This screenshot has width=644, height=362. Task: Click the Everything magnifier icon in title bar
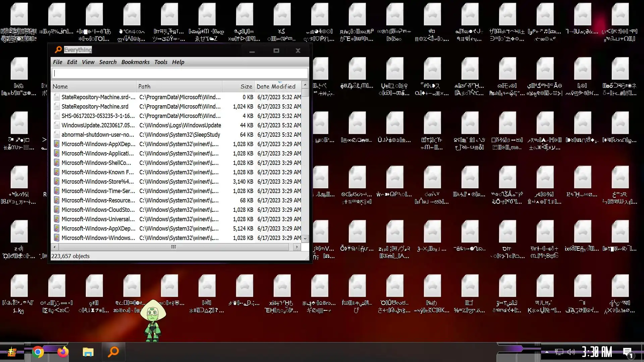[x=58, y=50]
